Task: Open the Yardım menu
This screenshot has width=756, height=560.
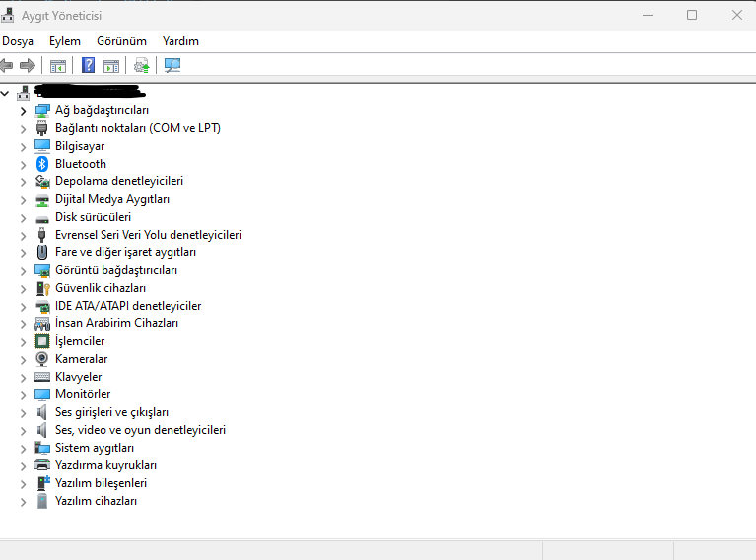Action: point(180,41)
